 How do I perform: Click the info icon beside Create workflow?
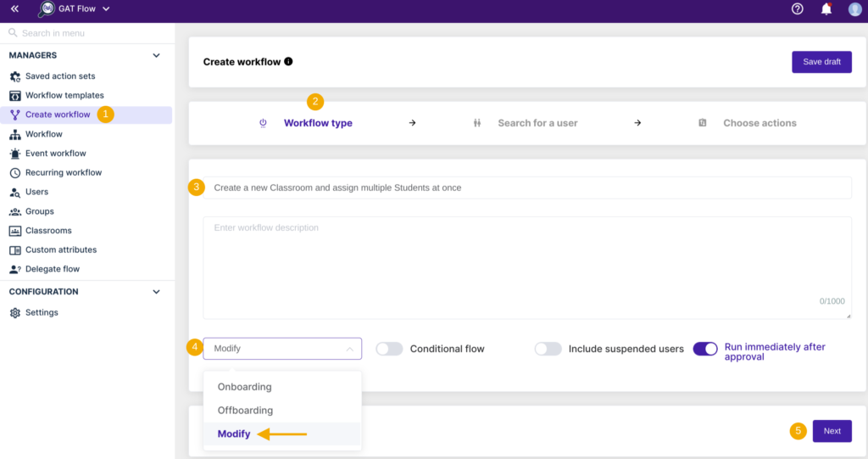pyautogui.click(x=288, y=62)
